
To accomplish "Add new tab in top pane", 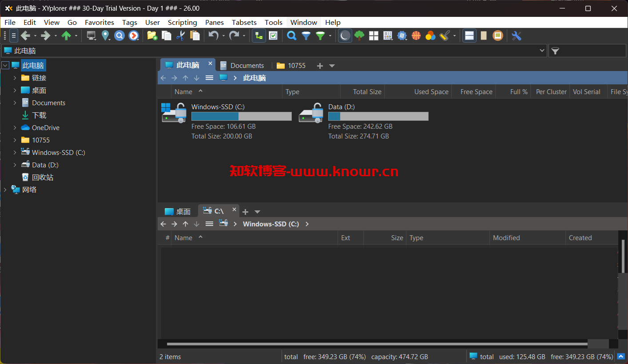I will 320,66.
